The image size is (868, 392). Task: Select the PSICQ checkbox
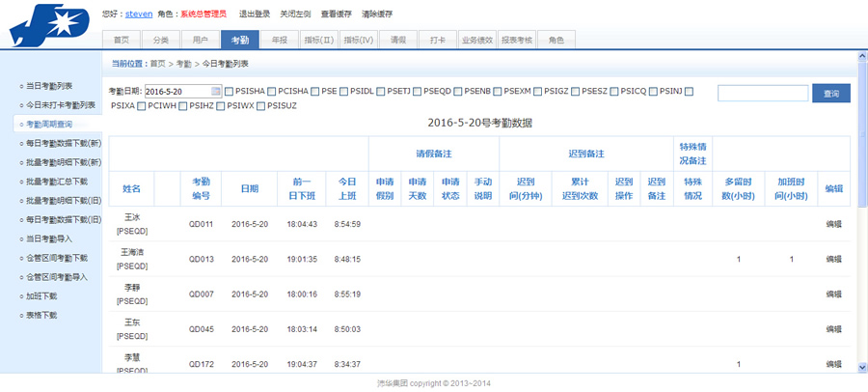[614, 92]
